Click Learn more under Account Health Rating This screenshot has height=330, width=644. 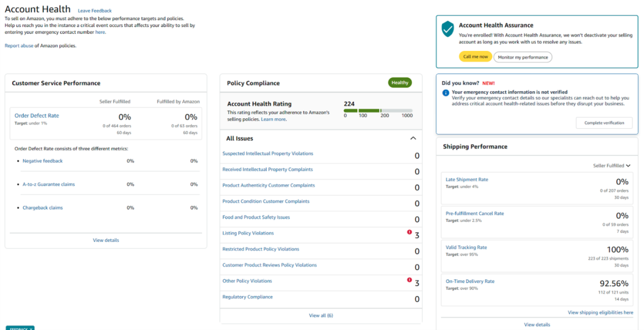tap(274, 119)
